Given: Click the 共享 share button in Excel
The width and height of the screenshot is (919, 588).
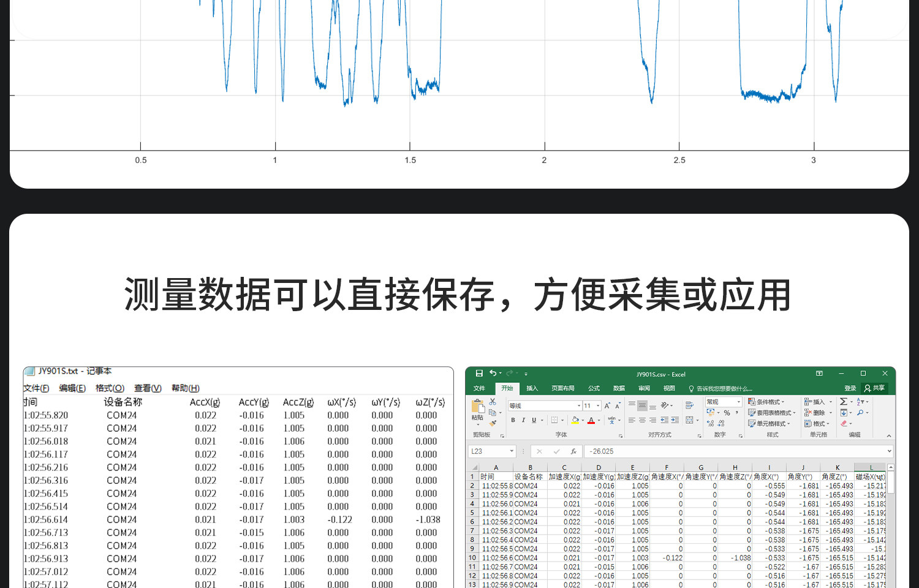Looking at the screenshot, I should click(875, 388).
